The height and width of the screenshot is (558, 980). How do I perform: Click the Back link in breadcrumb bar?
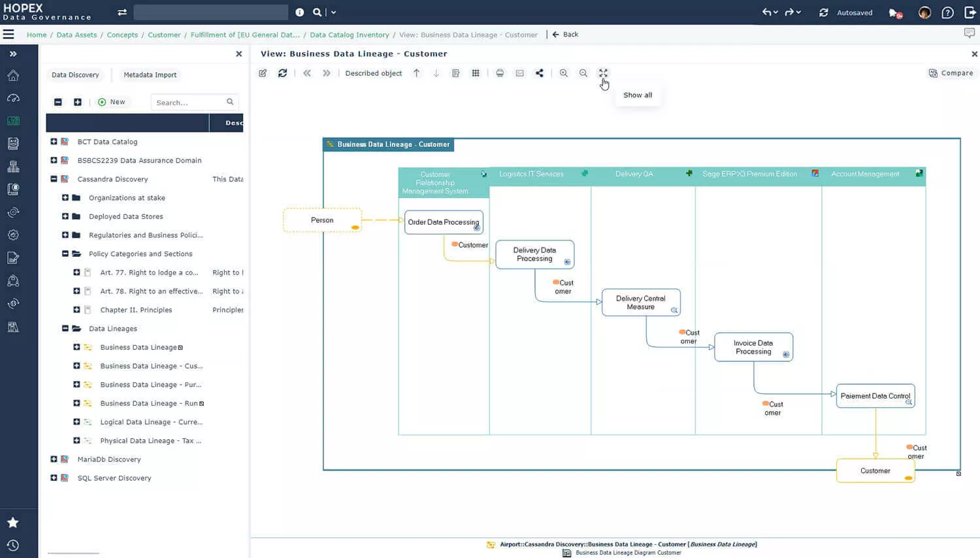(x=565, y=35)
